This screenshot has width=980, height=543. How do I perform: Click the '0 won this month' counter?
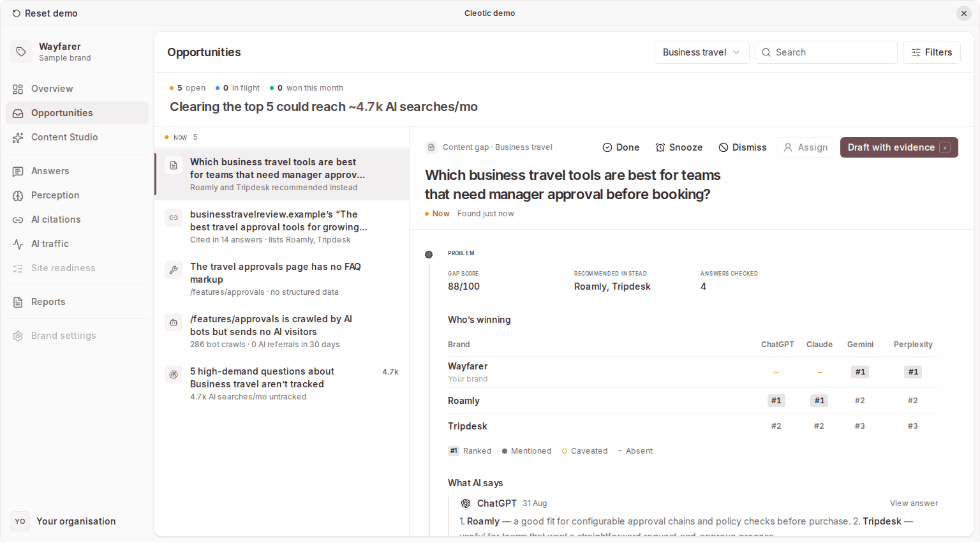pyautogui.click(x=306, y=88)
